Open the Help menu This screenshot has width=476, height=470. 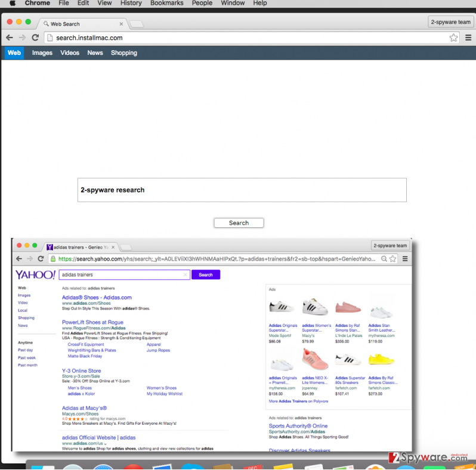click(x=260, y=3)
